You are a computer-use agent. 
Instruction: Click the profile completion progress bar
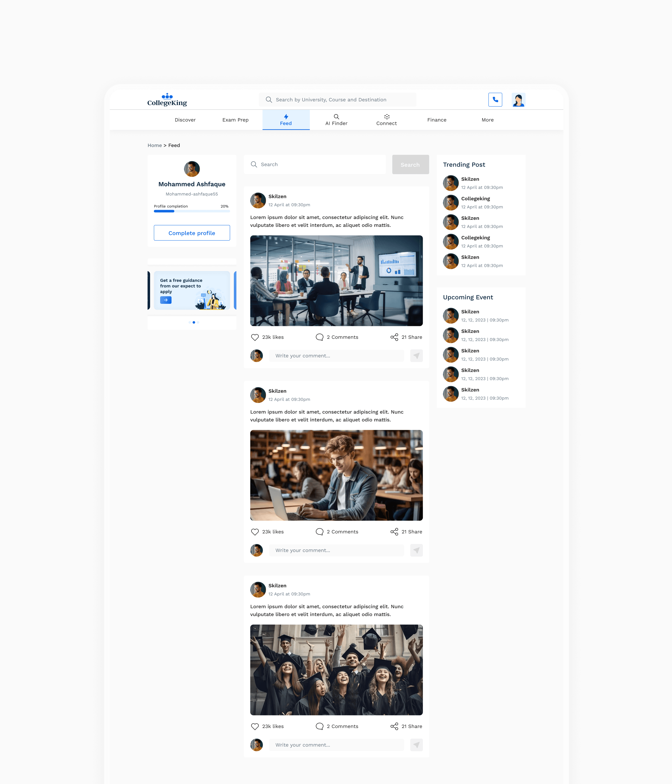tap(192, 211)
